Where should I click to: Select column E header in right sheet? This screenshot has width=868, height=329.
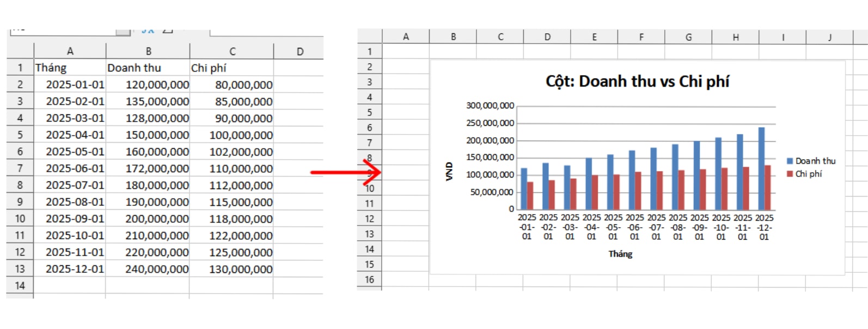pyautogui.click(x=594, y=36)
